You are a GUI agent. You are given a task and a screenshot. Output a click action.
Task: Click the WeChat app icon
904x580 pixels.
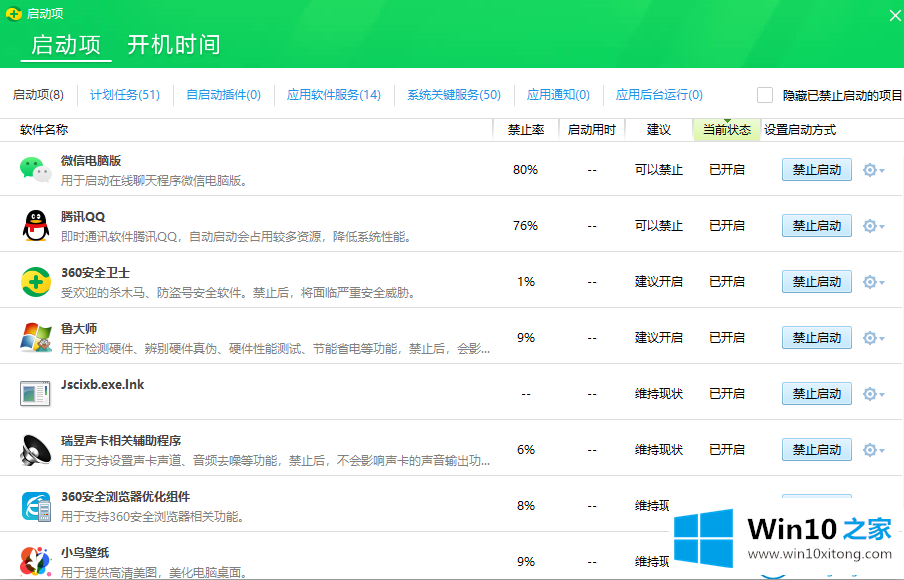pos(35,170)
